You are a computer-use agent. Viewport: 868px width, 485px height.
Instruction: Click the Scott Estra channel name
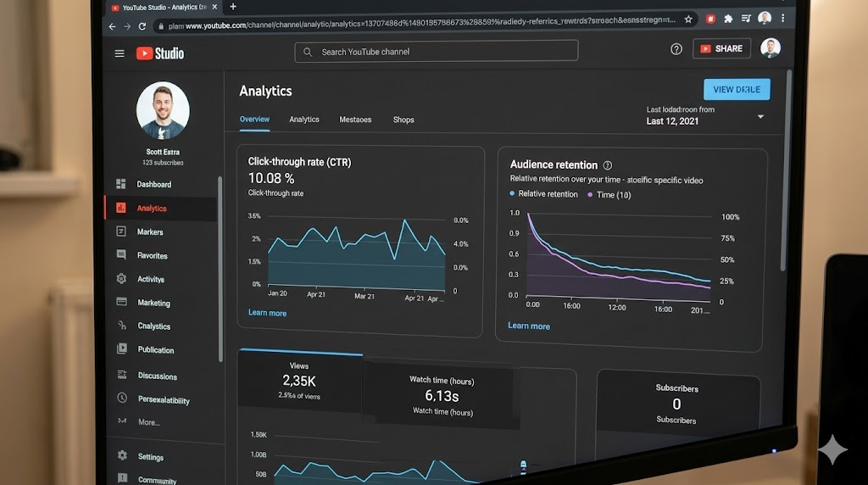(163, 152)
